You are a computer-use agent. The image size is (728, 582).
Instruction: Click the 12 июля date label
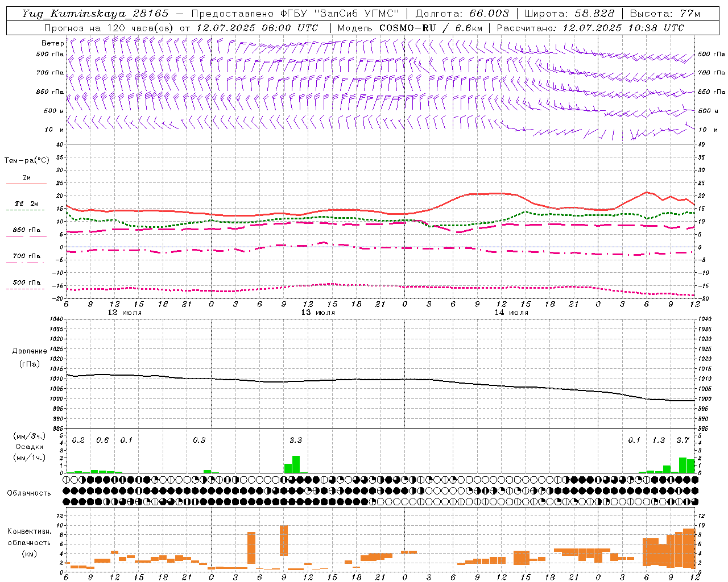(125, 313)
